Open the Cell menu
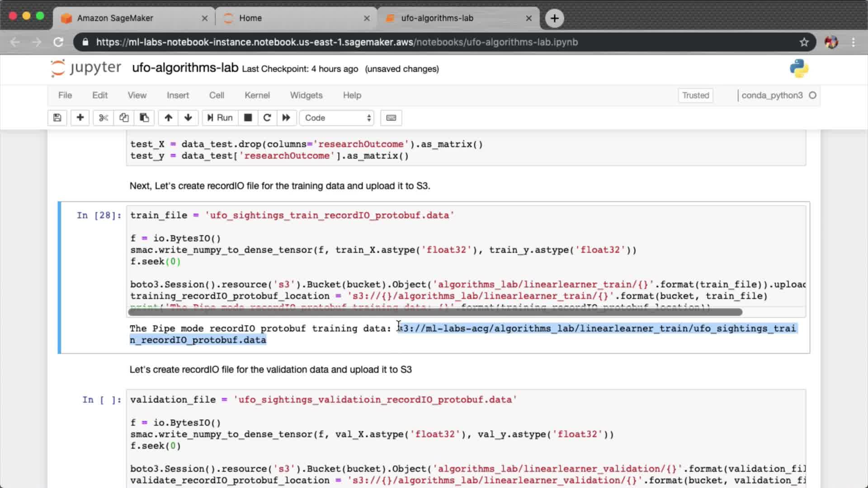Viewport: 868px width, 488px height. click(x=217, y=95)
